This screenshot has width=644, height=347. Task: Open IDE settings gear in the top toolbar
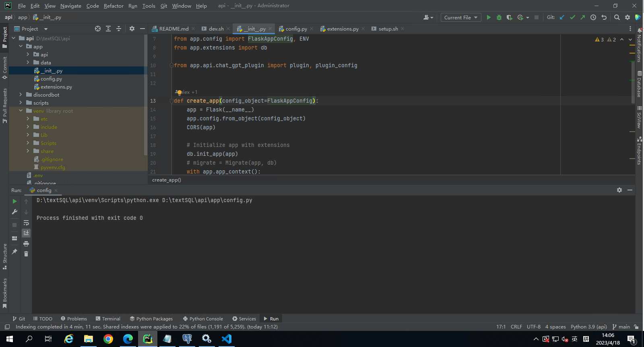pyautogui.click(x=627, y=17)
